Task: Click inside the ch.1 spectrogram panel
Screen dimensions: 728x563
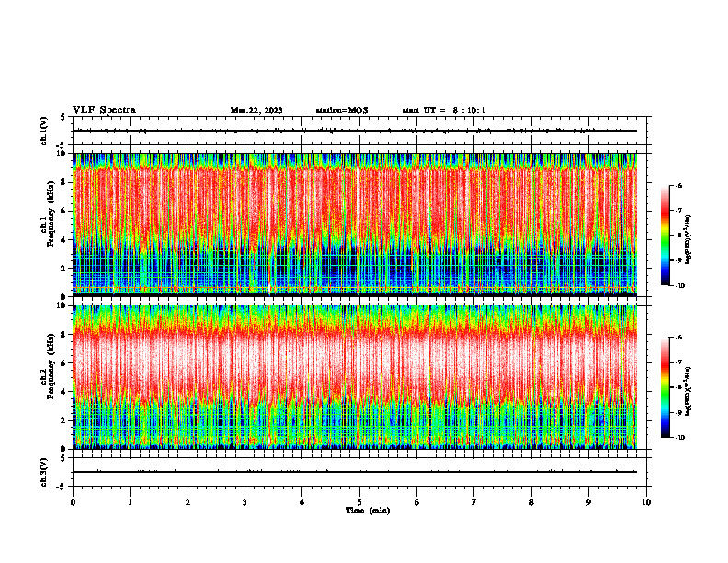Action: (x=355, y=224)
